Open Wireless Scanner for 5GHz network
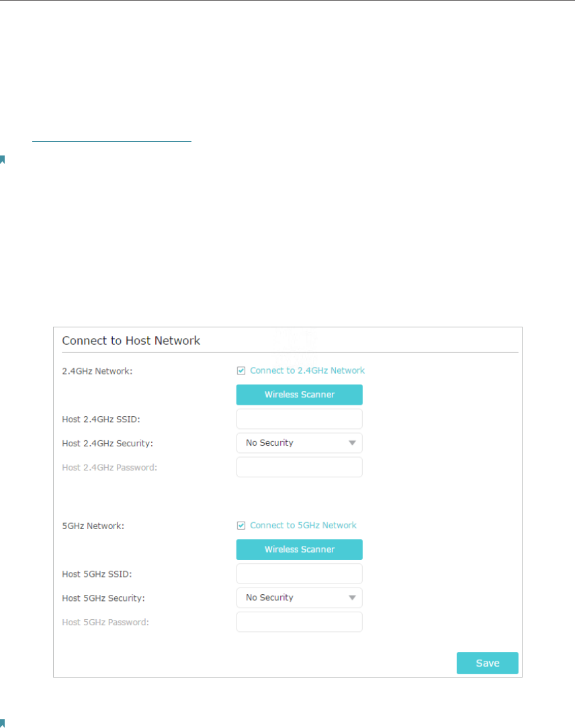Image resolution: width=575 pixels, height=728 pixels. [300, 549]
